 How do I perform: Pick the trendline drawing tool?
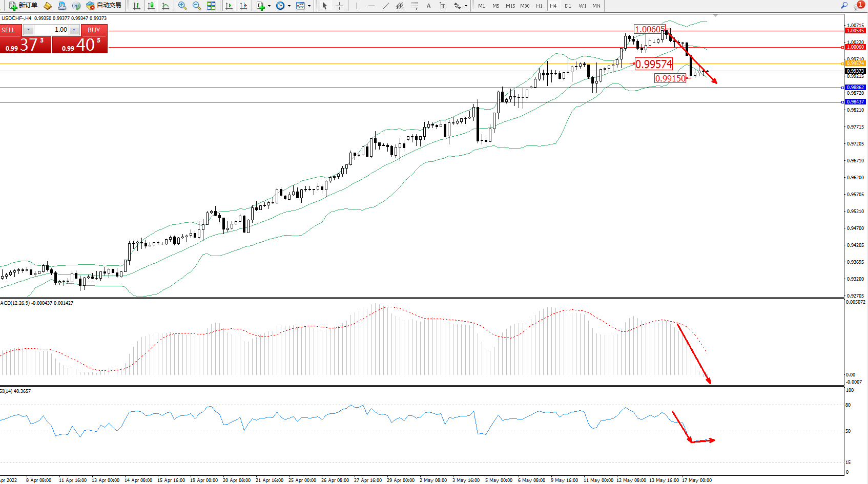click(385, 6)
